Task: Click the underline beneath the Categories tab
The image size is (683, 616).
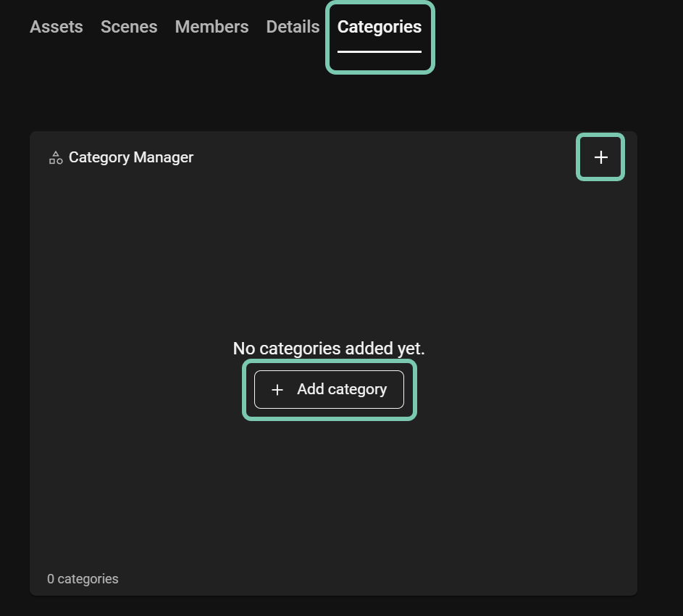Action: pos(379,51)
